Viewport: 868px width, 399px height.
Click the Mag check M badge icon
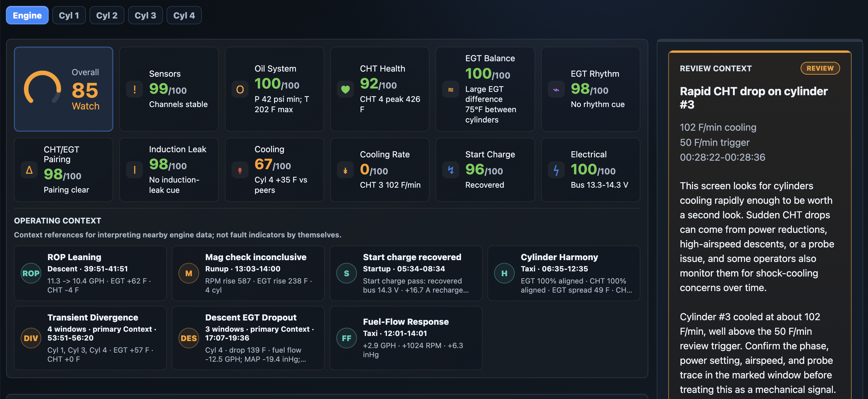coord(189,273)
